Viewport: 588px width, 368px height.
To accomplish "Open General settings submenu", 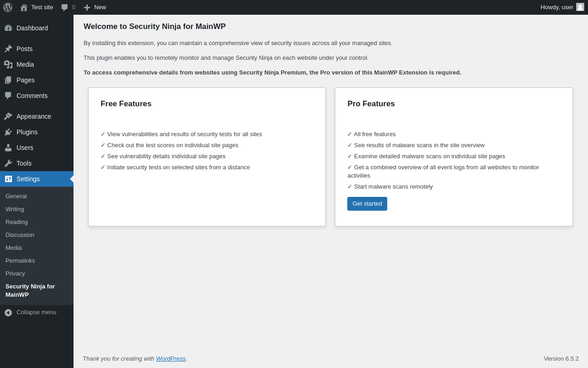I will pyautogui.click(x=37, y=196).
